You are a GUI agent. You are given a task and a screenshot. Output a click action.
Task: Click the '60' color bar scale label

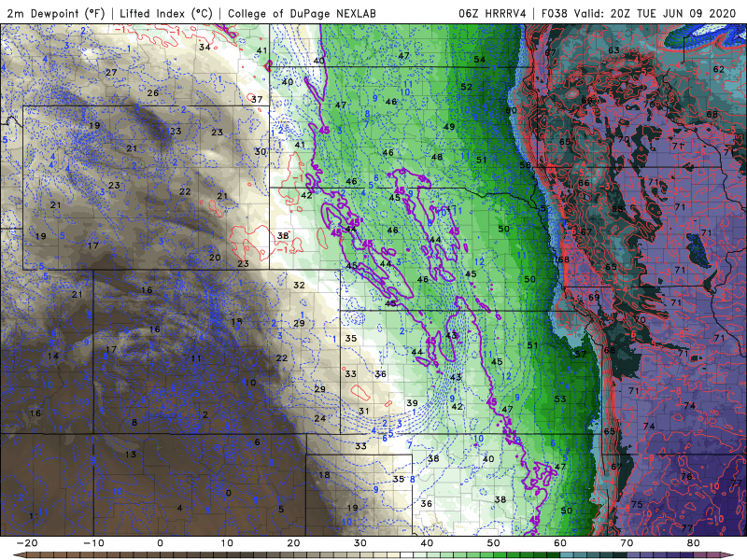tap(560, 543)
